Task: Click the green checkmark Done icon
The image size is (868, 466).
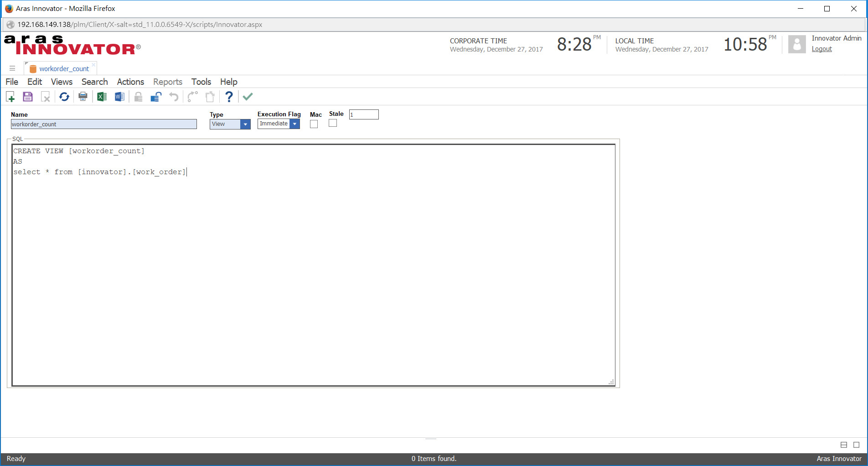Action: pyautogui.click(x=248, y=97)
